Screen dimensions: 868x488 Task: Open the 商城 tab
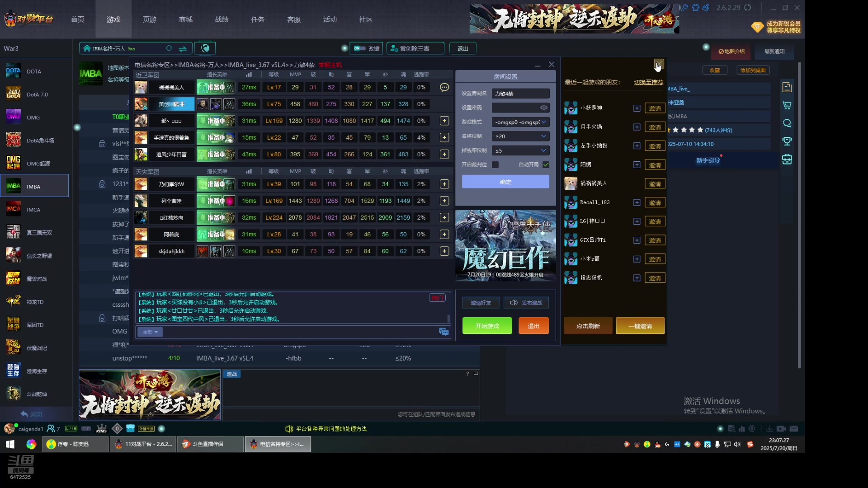pyautogui.click(x=186, y=19)
